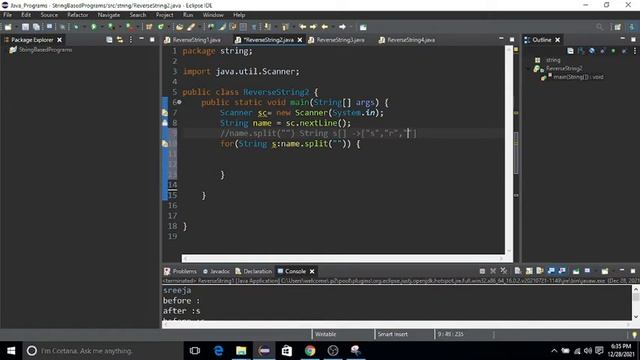This screenshot has width=640, height=360.
Task: Click the tip lightbulb in status bar
Action: 634,335
